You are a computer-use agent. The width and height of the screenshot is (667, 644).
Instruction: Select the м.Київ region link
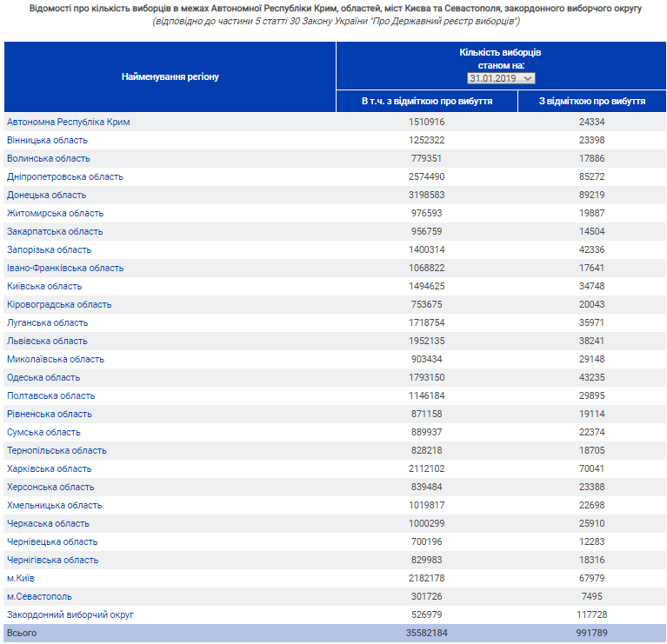tap(21, 579)
